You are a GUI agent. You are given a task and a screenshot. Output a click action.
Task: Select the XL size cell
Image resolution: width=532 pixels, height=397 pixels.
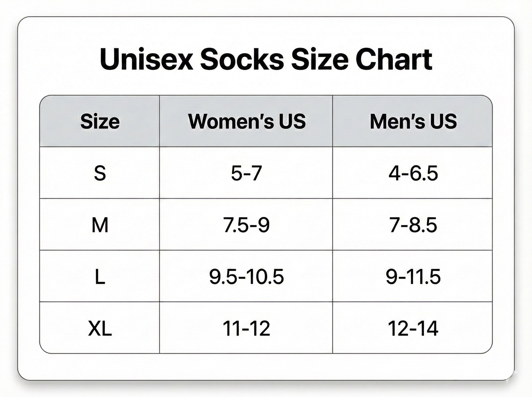point(100,329)
